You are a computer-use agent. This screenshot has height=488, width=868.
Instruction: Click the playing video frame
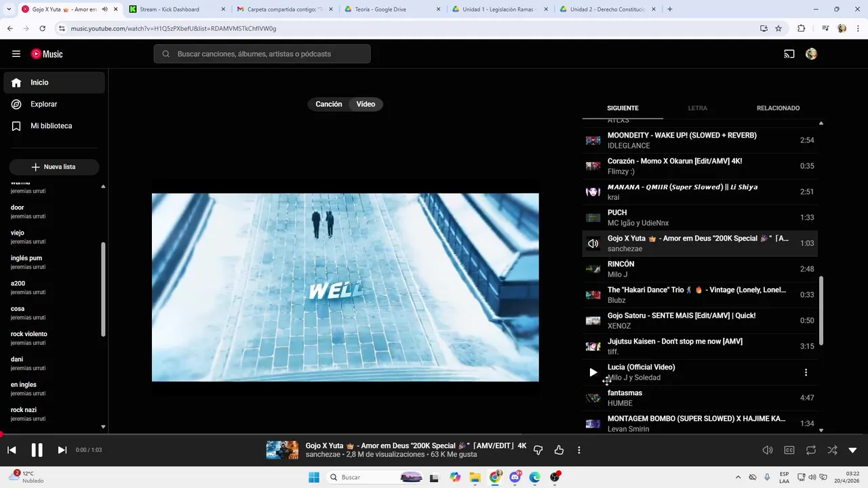(345, 287)
